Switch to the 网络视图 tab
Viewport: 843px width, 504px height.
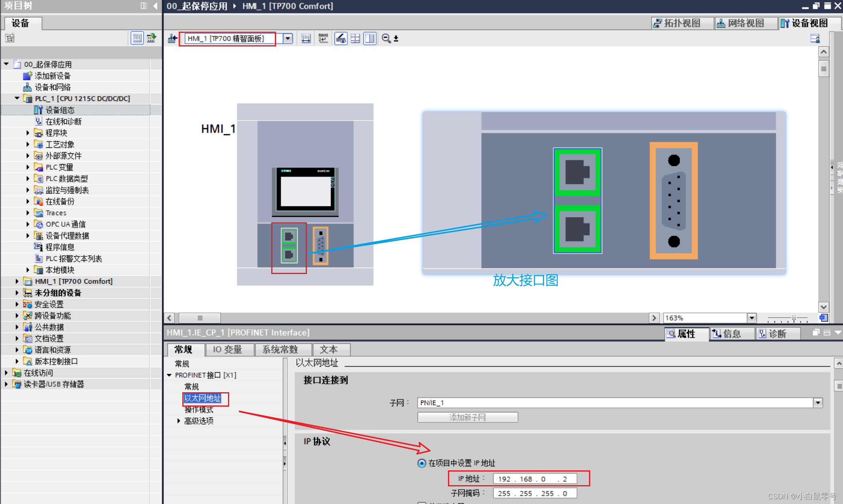click(x=740, y=23)
